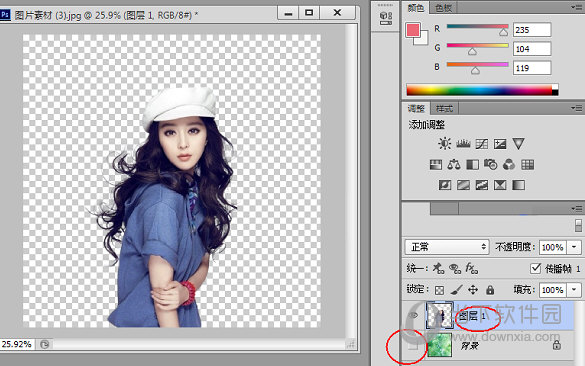
Task: Minimize the document window
Action: (288, 13)
